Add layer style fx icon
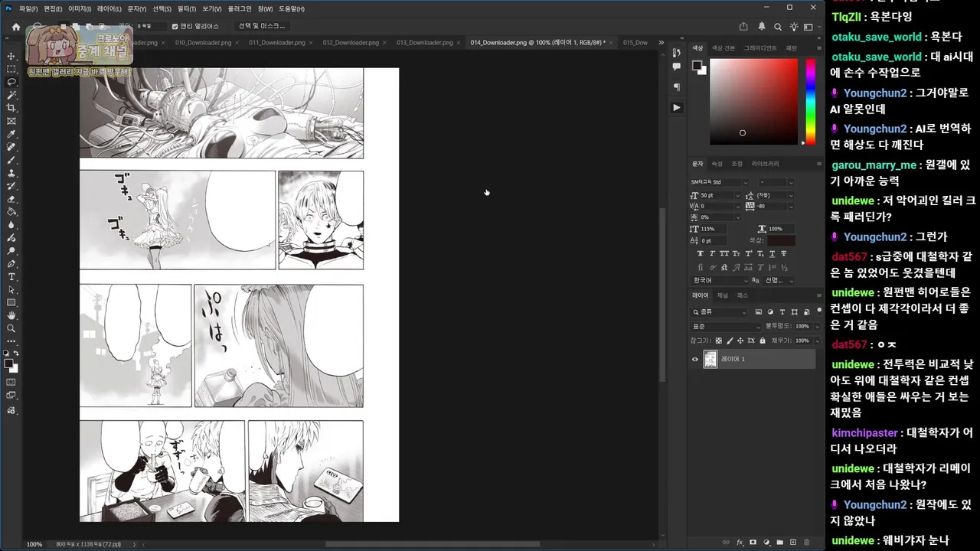The height and width of the screenshot is (551, 980). click(740, 543)
